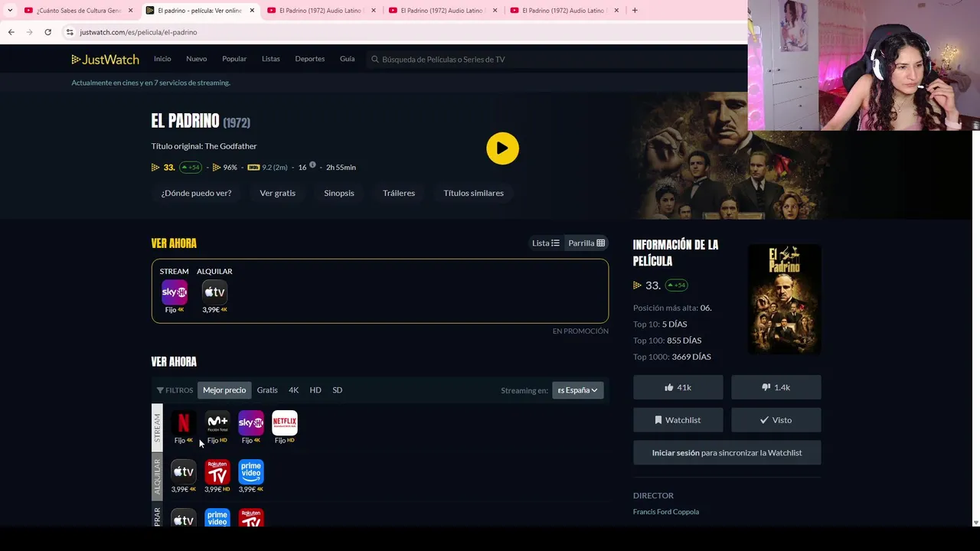Jump to Títulos similares section
The height and width of the screenshot is (551, 980).
474,193
